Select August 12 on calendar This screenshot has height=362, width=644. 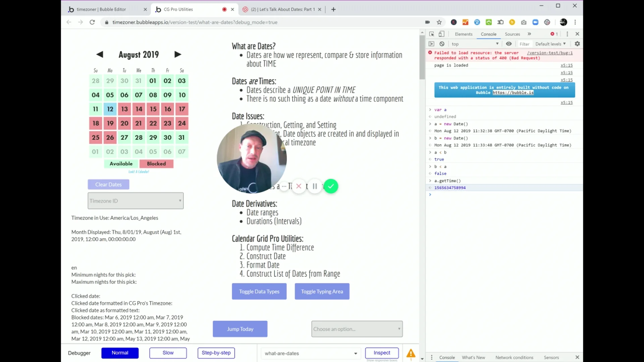coord(110,109)
